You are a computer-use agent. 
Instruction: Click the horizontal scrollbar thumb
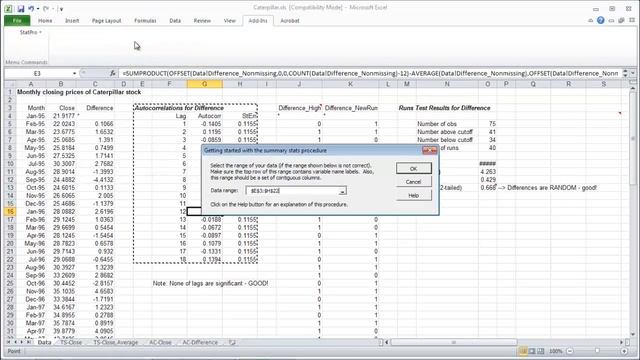453,342
